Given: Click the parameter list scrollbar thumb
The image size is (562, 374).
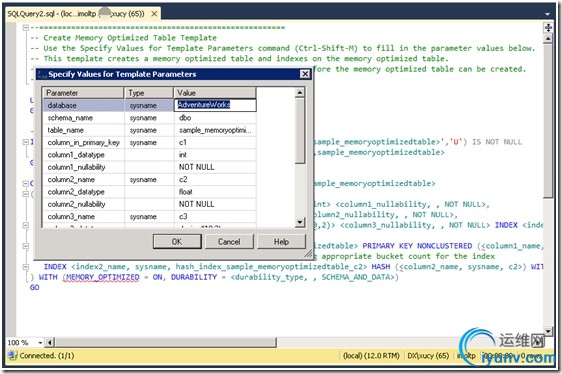Looking at the screenshot, I should click(300, 131).
